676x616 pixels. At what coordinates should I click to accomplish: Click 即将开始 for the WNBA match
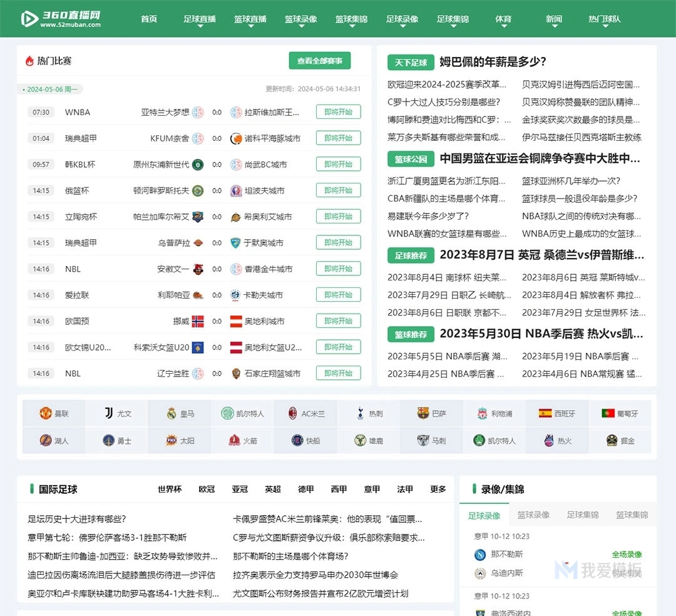pos(339,111)
